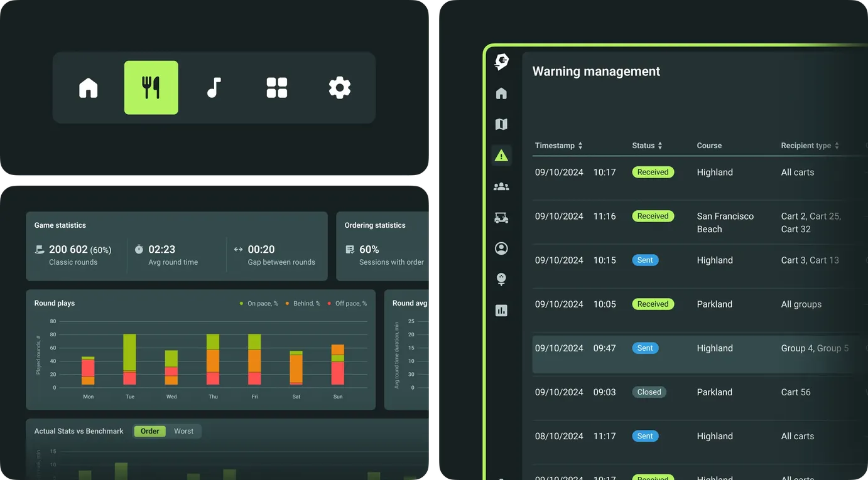
Task: Open the map view from the sidebar
Action: 501,124
